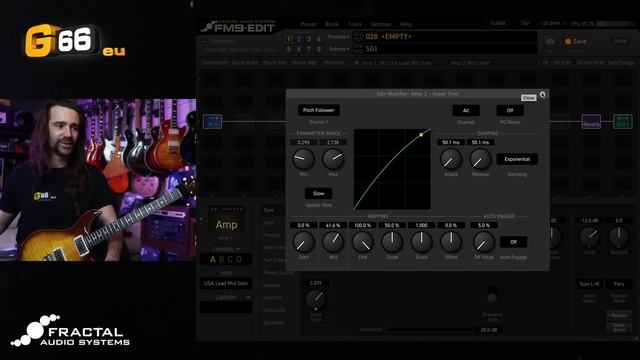Viewport: 640px width, 360px height.
Task: Open the Block menu in FM9-Edit
Action: click(x=332, y=24)
